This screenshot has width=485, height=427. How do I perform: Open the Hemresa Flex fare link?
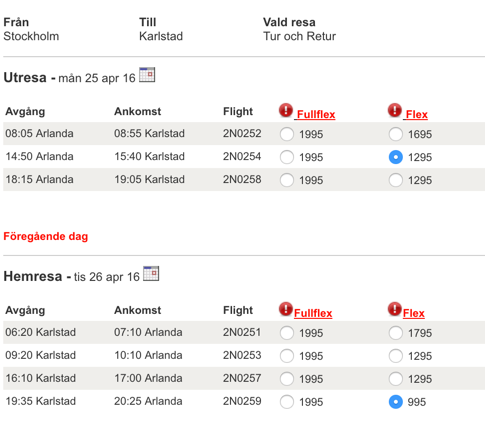point(414,313)
